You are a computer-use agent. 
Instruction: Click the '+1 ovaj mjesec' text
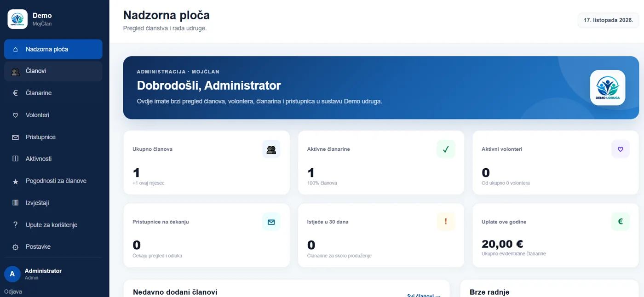tap(148, 183)
